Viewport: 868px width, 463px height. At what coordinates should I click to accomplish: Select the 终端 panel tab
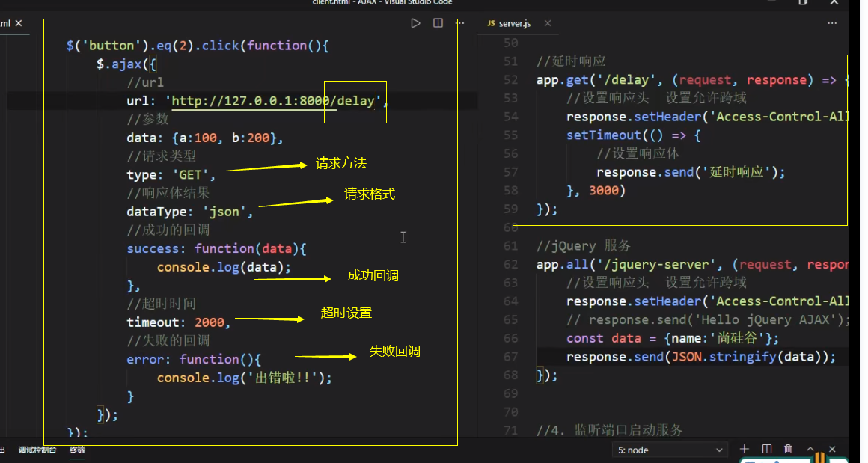tap(78, 450)
